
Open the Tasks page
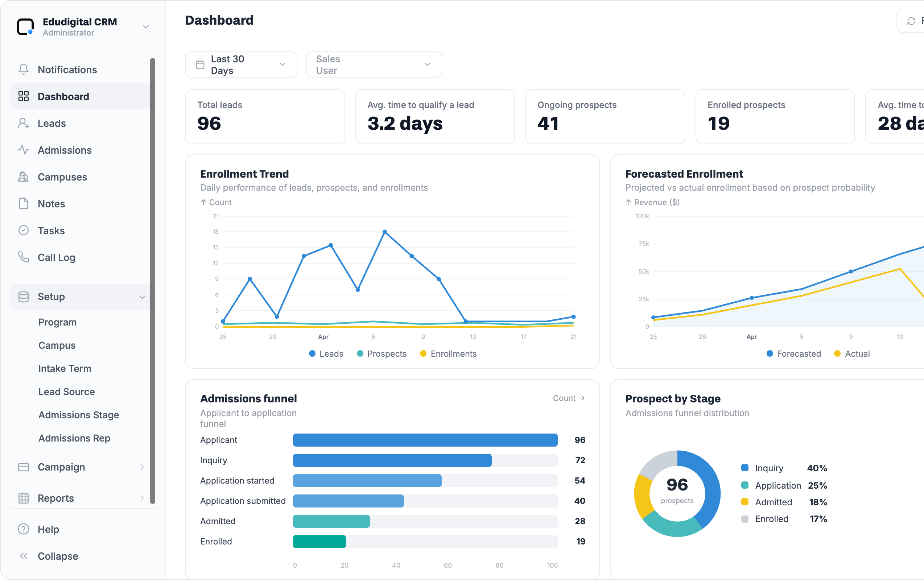(x=80, y=231)
